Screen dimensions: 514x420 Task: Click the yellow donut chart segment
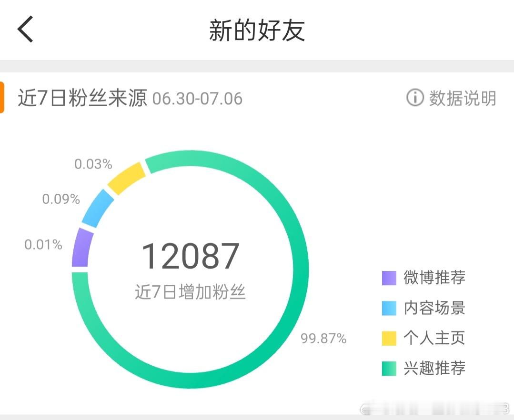click(x=127, y=178)
